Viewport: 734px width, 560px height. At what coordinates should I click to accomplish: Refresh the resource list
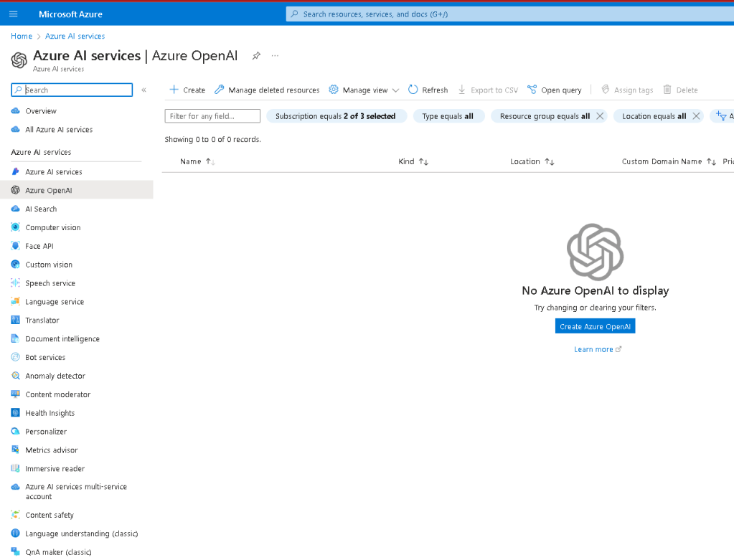428,90
